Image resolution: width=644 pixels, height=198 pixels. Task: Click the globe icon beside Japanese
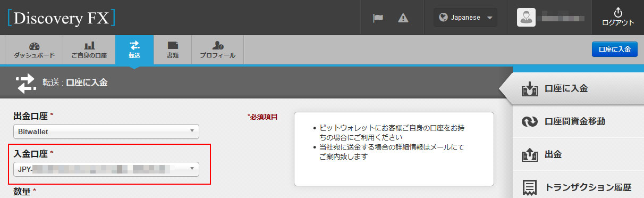click(443, 18)
